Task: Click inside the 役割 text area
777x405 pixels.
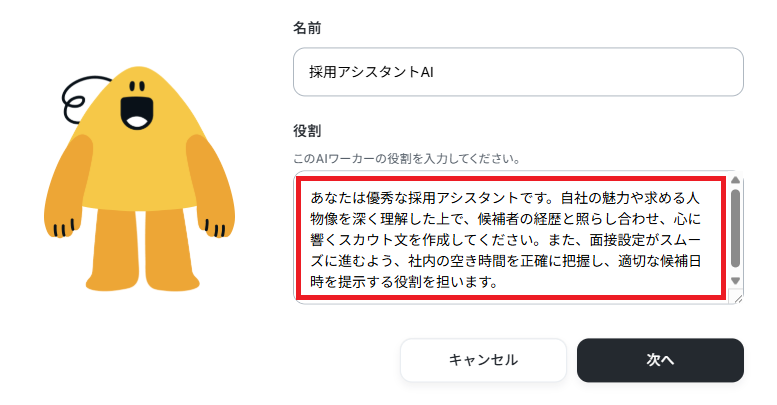Action: (511, 237)
